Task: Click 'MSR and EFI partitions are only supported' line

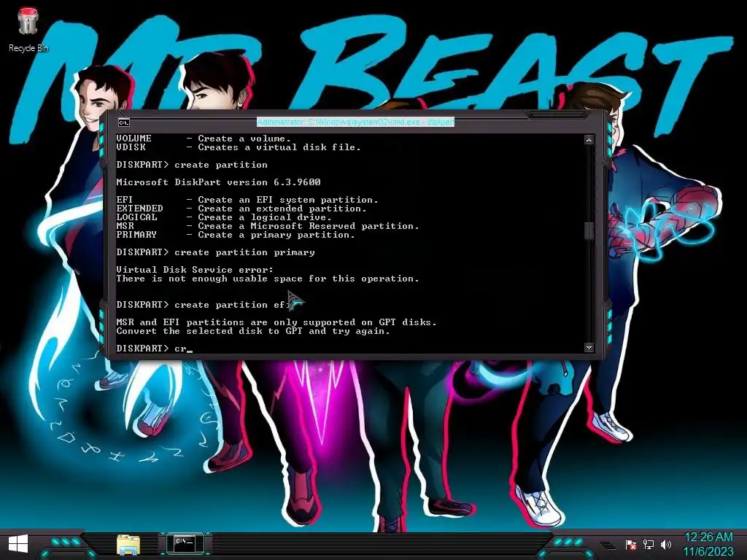Action: (276, 322)
